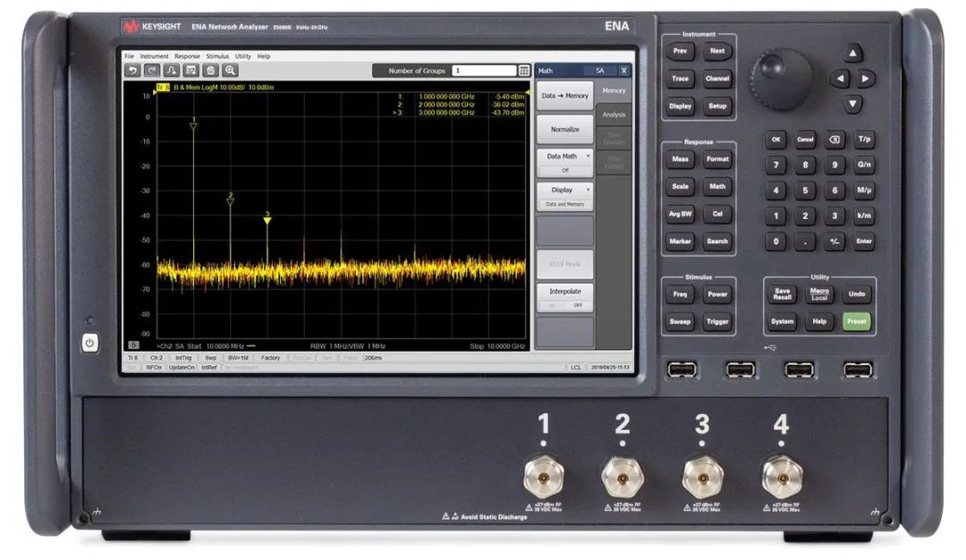Click the Macro Local key
The height and width of the screenshot is (560, 966).
click(819, 294)
